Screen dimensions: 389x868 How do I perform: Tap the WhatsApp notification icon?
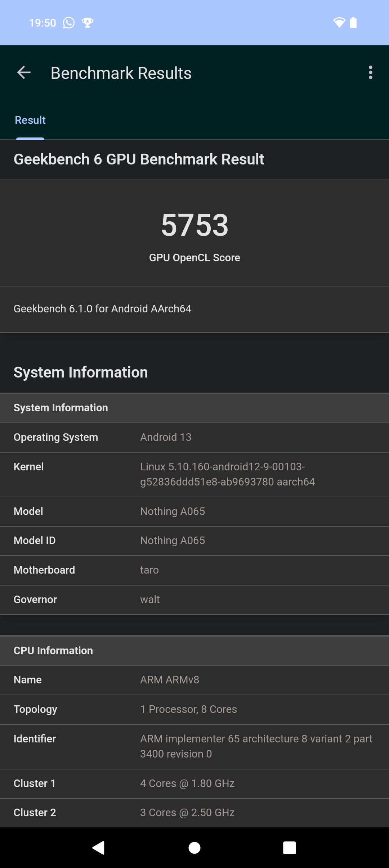point(68,23)
